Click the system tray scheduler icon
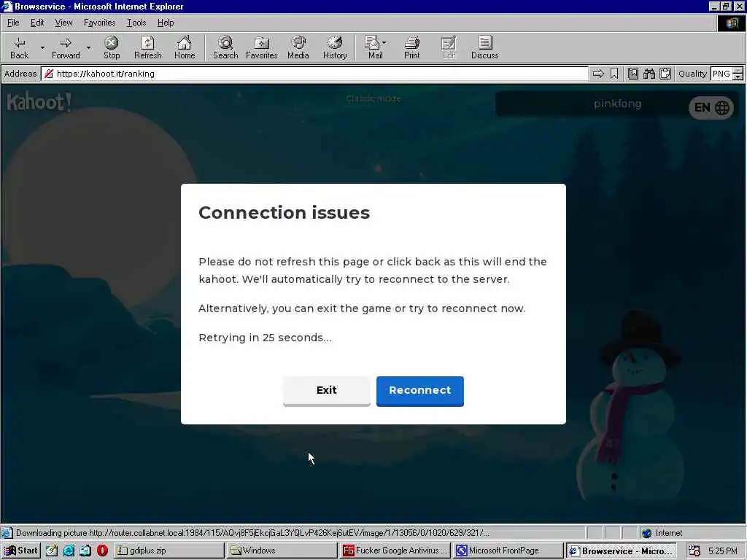The width and height of the screenshot is (747, 560). click(694, 551)
